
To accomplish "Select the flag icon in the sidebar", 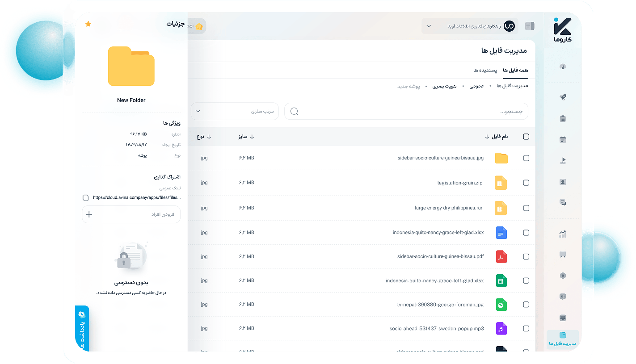I will click(563, 161).
